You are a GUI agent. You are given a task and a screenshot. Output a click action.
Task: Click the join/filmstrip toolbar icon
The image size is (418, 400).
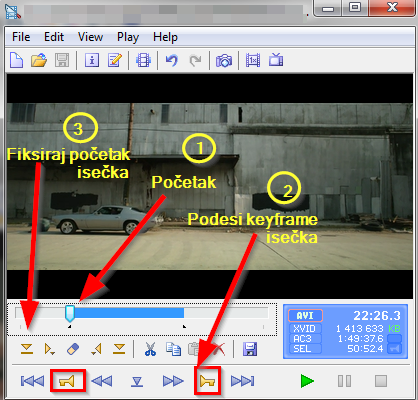pos(143,60)
